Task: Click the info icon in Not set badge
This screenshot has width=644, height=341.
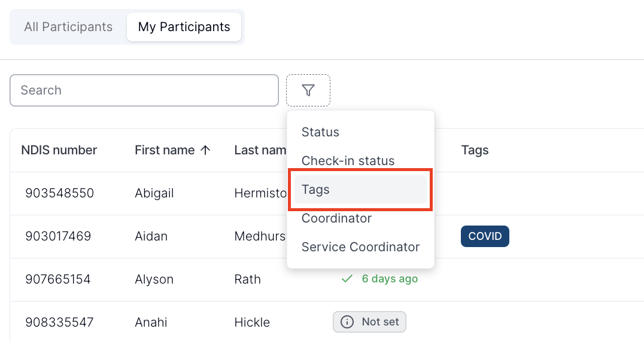Action: click(x=347, y=322)
